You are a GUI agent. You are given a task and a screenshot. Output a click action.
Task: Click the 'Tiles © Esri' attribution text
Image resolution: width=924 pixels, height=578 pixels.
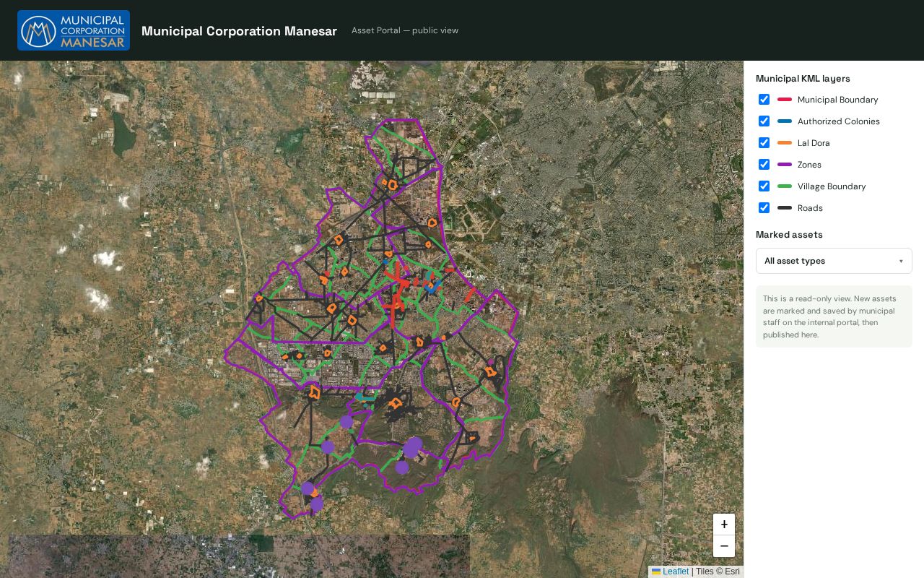(x=718, y=571)
